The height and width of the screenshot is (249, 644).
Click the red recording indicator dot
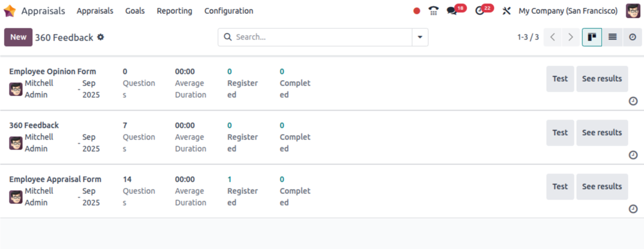tap(417, 11)
